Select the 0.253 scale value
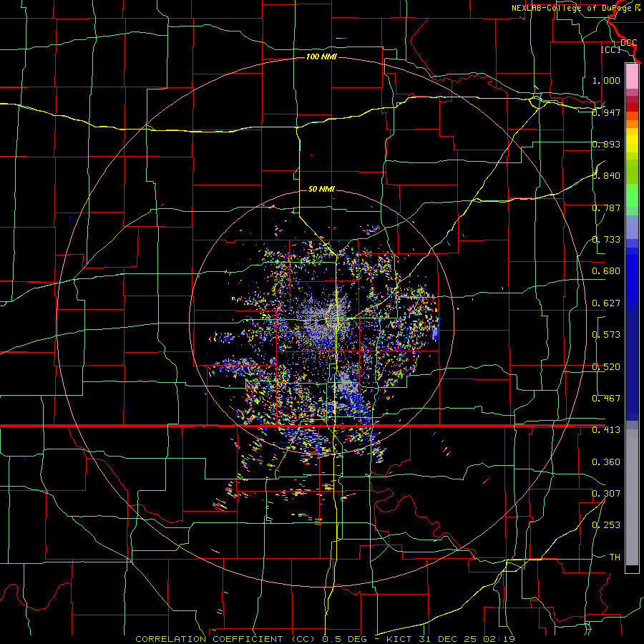This screenshot has height=644, width=644. coord(606,525)
